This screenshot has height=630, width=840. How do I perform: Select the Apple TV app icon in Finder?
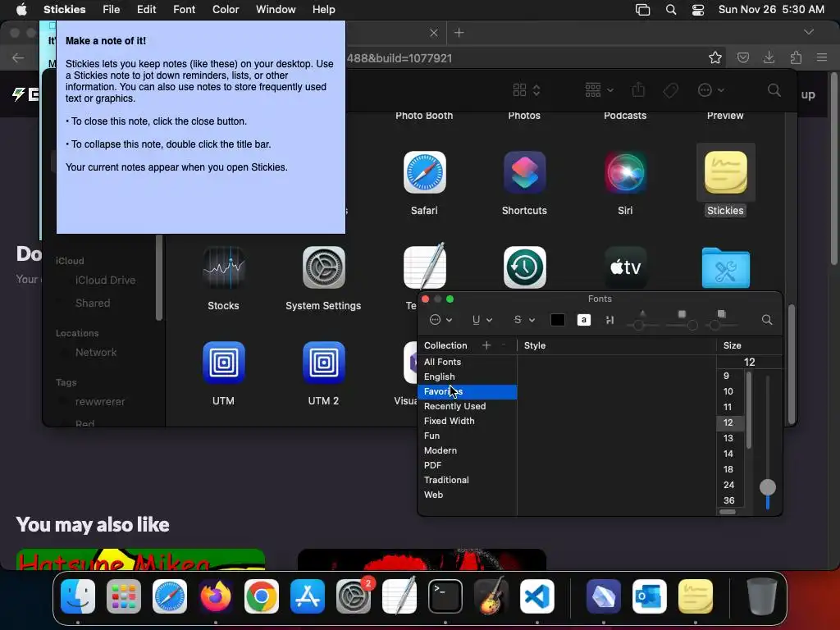coord(625,267)
